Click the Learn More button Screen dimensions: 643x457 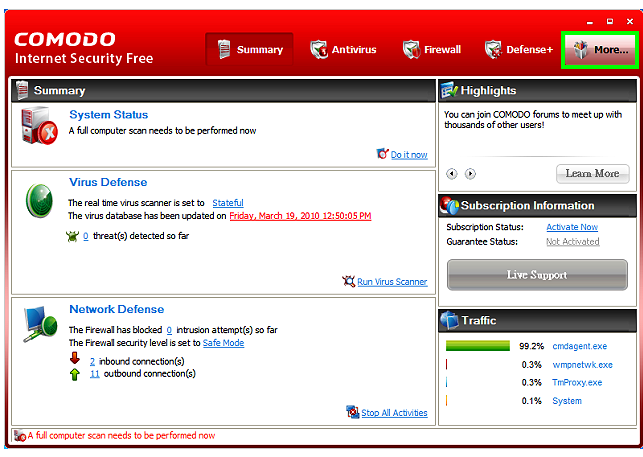click(x=593, y=174)
